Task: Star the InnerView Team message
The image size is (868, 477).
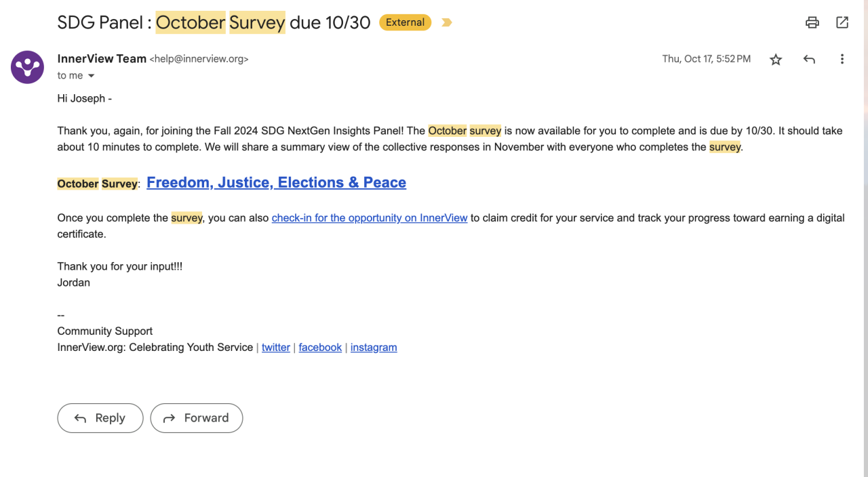Action: coord(776,60)
